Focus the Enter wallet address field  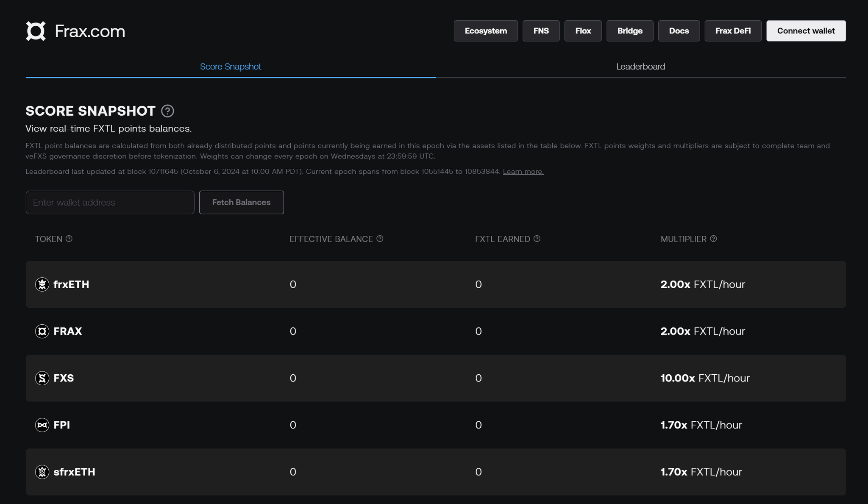(x=110, y=202)
